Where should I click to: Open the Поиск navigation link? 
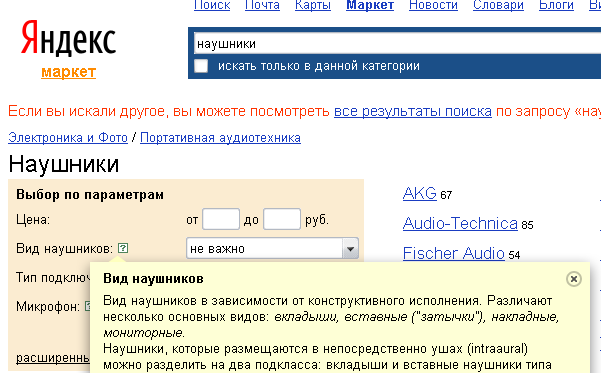212,5
